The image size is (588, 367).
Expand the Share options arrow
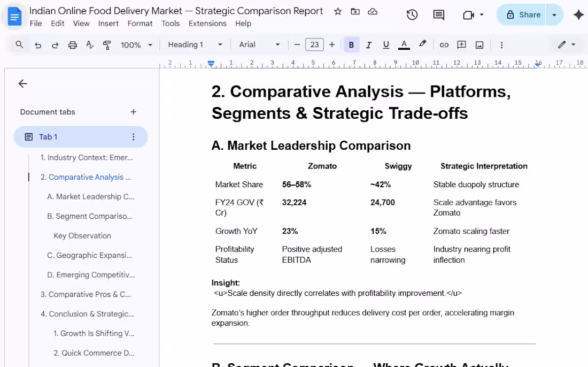pos(554,15)
